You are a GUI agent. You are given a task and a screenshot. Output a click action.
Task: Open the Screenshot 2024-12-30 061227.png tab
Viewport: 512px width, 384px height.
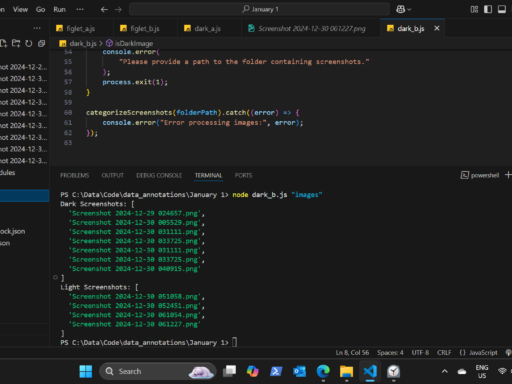click(312, 29)
